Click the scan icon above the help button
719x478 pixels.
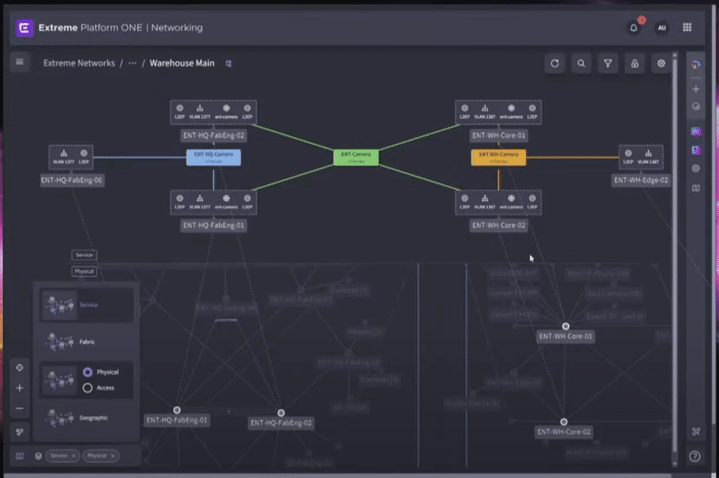tap(696, 432)
